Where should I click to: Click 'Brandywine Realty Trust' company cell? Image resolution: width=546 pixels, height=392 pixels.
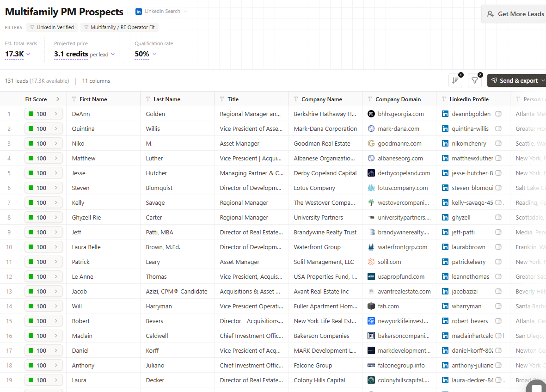click(325, 232)
